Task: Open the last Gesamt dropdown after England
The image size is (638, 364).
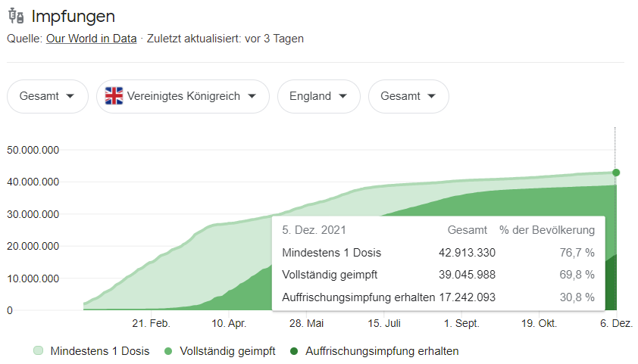Action: click(408, 96)
